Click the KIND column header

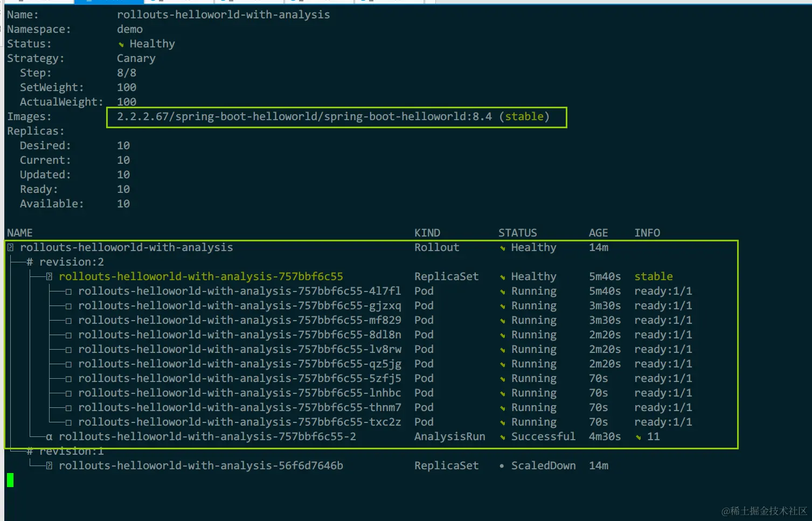[x=427, y=233]
